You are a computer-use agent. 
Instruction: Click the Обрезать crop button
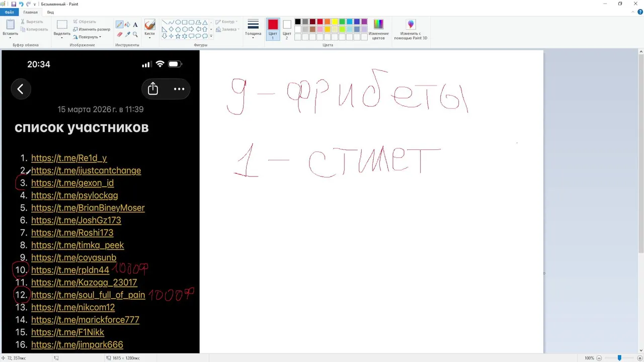point(84,22)
